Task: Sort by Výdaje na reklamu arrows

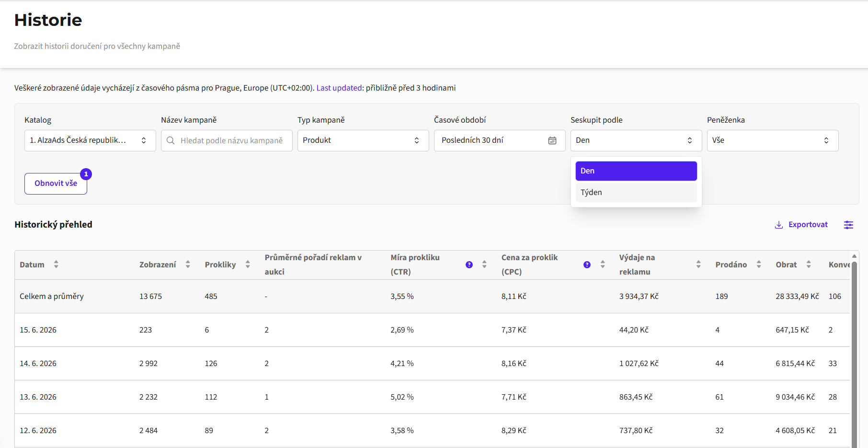Action: (698, 264)
